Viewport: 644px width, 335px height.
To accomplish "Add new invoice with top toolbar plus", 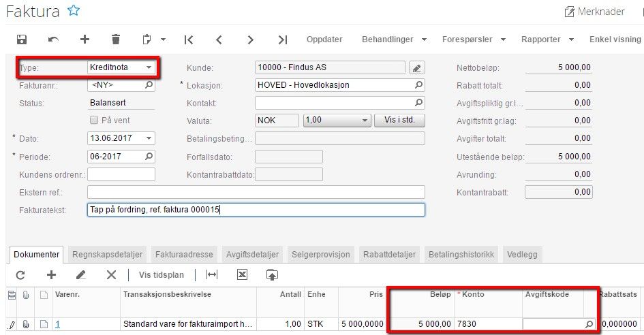I will tap(85, 39).
